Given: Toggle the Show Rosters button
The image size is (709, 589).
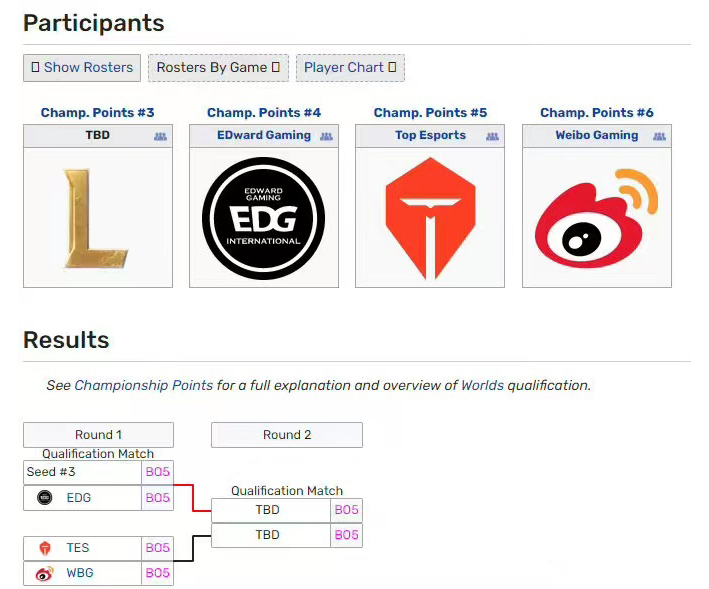Looking at the screenshot, I should click(82, 68).
